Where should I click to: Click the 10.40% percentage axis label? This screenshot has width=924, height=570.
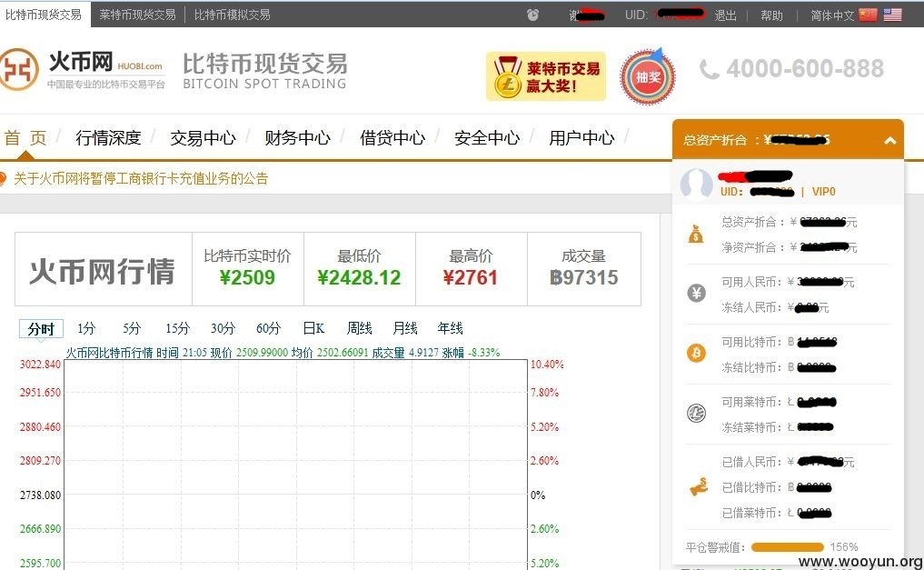tap(547, 365)
